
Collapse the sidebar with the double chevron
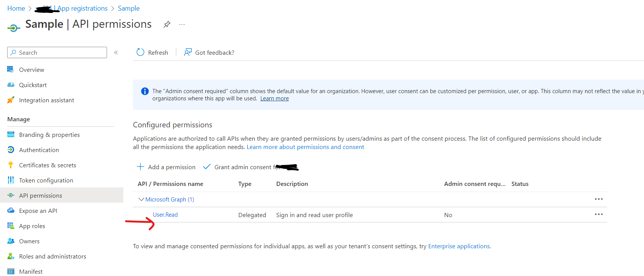(116, 52)
